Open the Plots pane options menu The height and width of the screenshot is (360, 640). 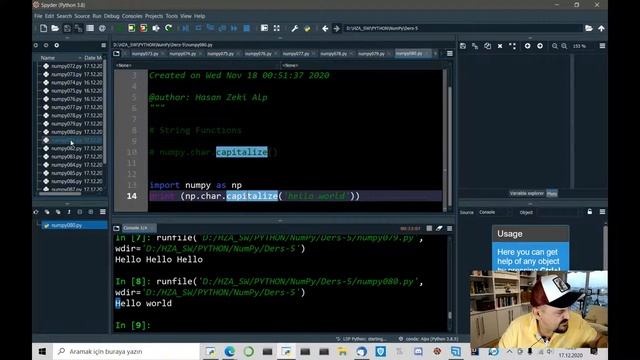click(x=602, y=46)
